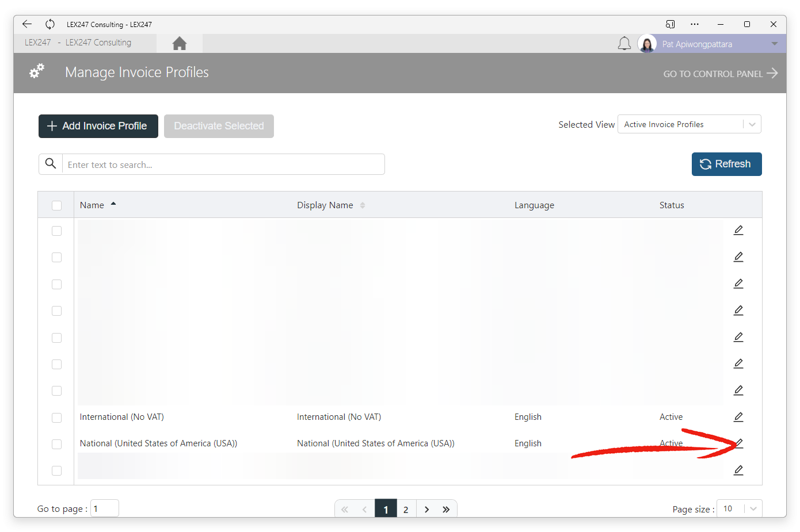
Task: Click the Refresh button
Action: tap(726, 164)
